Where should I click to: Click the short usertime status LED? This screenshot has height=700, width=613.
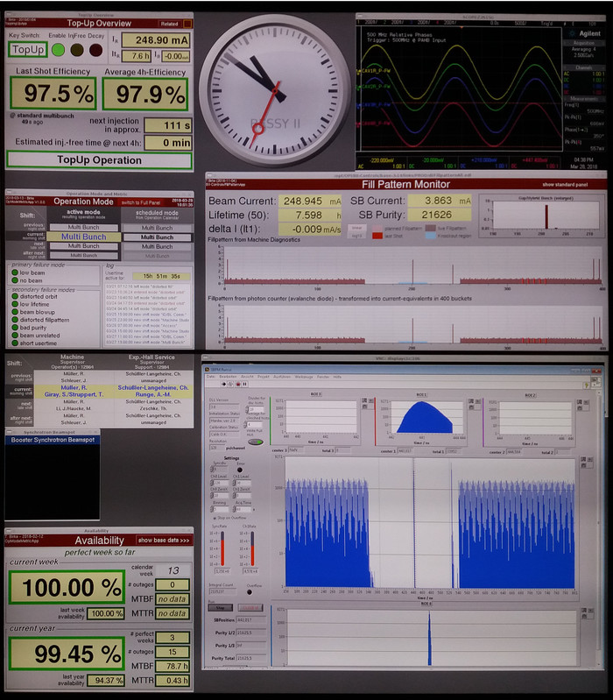13,342
